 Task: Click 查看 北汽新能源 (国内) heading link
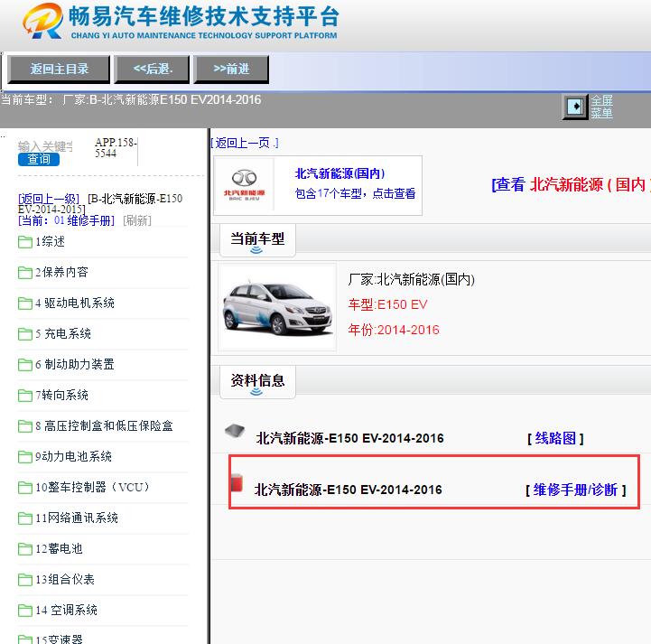pyautogui.click(x=571, y=185)
